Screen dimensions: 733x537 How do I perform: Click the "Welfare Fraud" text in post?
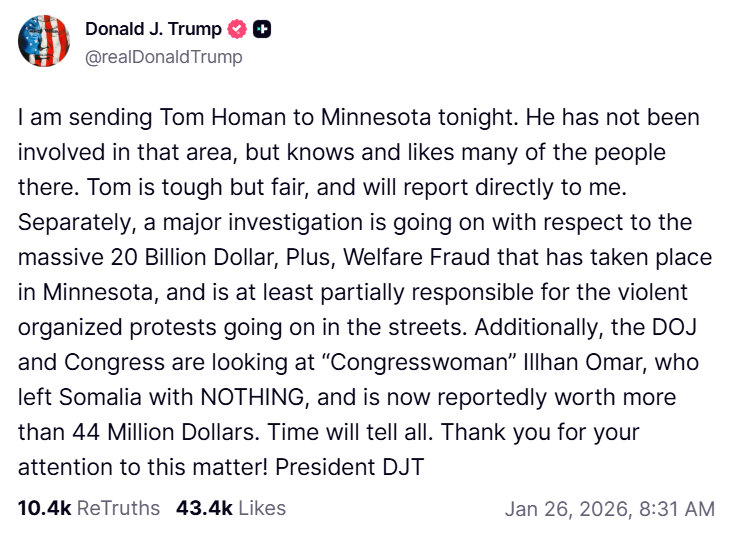407,257
